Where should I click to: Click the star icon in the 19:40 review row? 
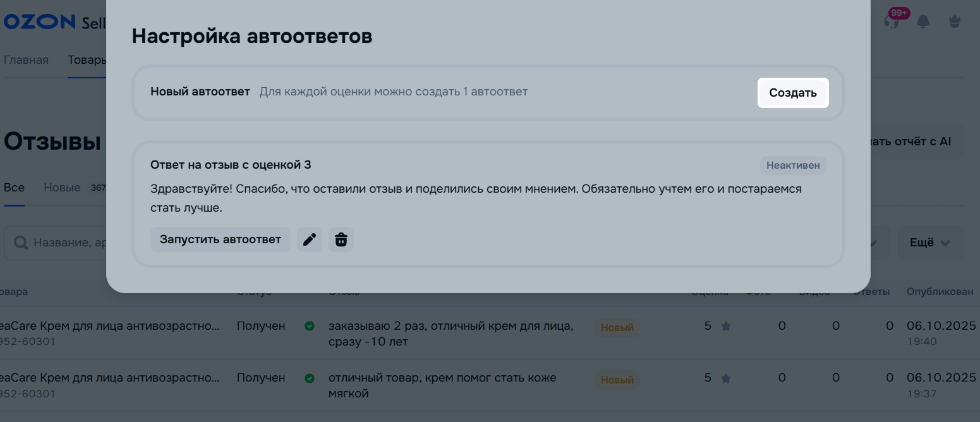coord(726,327)
